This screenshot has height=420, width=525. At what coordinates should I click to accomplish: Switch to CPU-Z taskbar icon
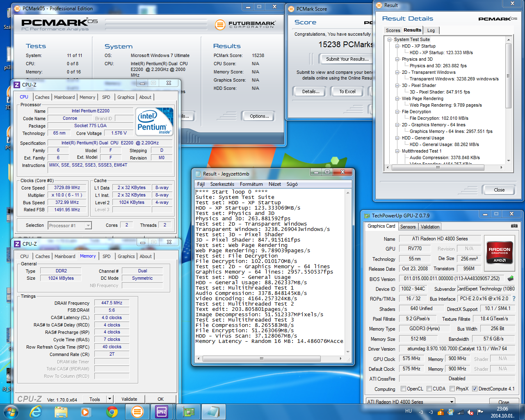point(162,411)
